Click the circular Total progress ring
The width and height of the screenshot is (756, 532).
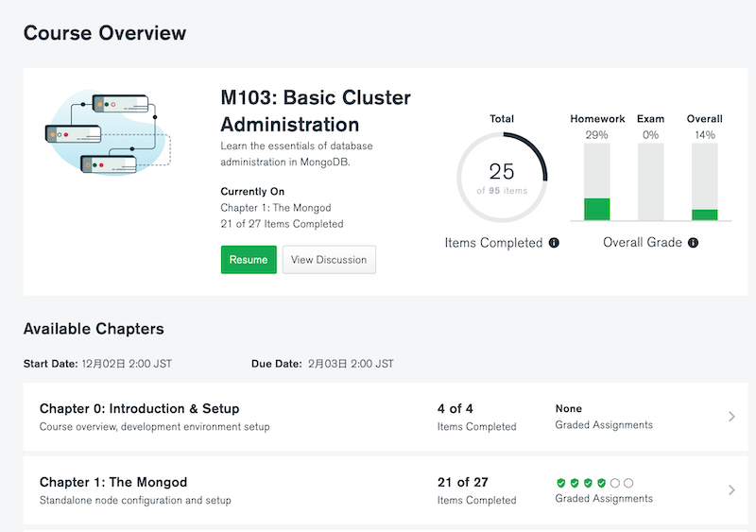(502, 178)
